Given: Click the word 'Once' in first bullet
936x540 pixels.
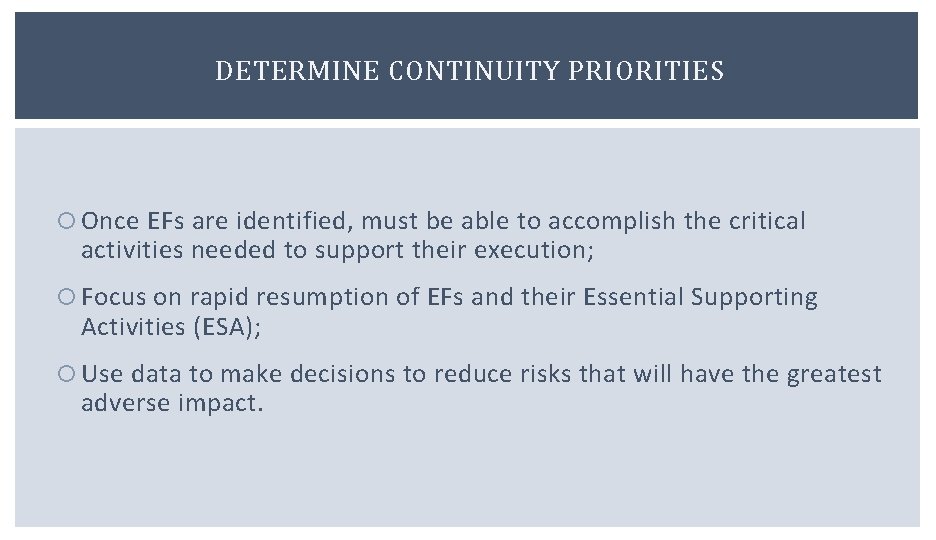Looking at the screenshot, I should tap(110, 221).
